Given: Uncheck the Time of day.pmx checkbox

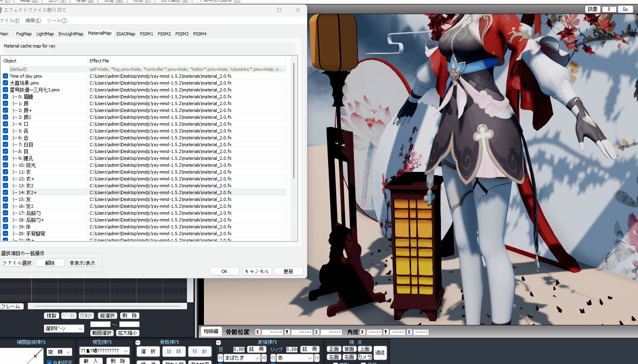Looking at the screenshot, I should click(6, 76).
